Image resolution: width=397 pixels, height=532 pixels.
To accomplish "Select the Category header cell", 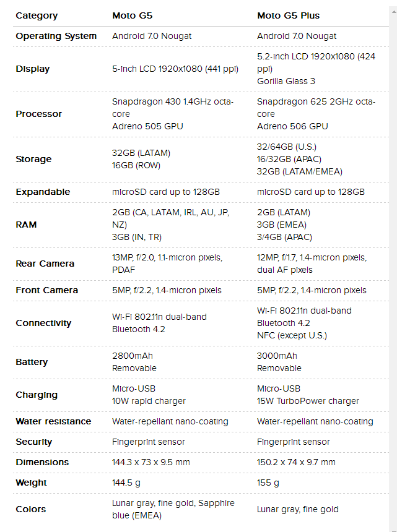I will click(x=37, y=15).
